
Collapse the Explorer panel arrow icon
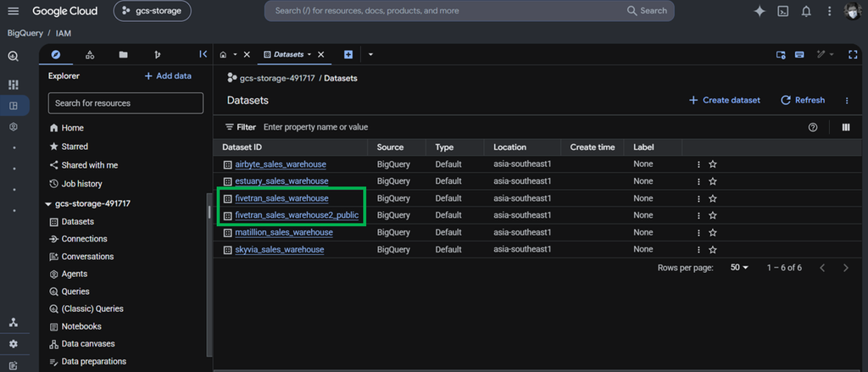click(203, 54)
